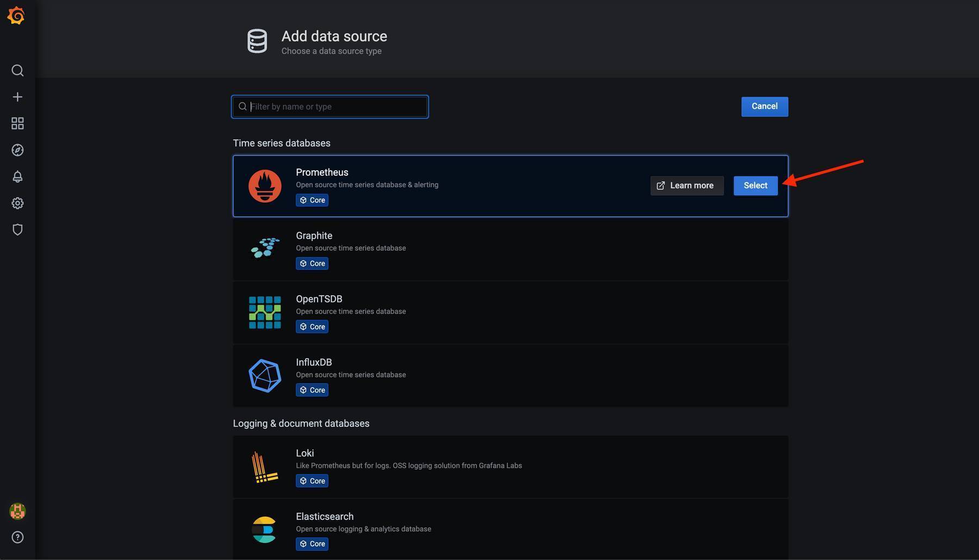
Task: Select the Prometheus data source
Action: 755,186
